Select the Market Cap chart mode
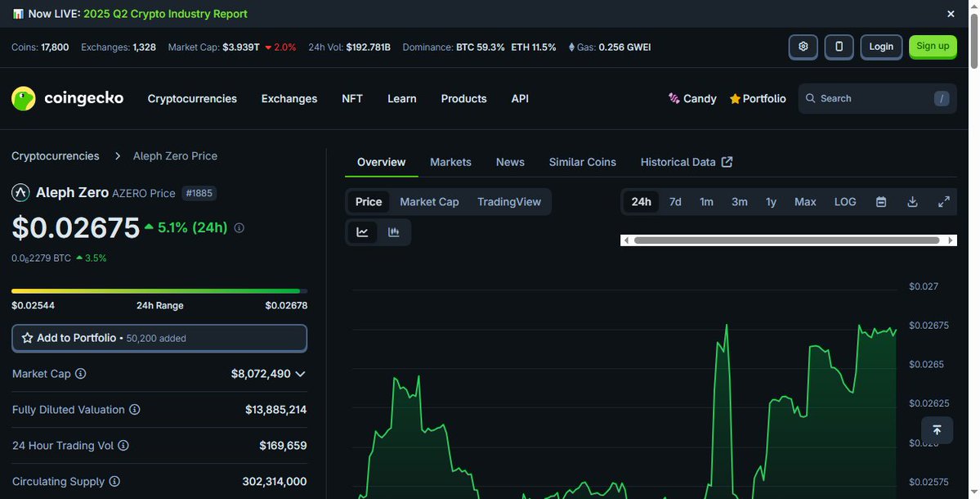980x499 pixels. tap(429, 202)
